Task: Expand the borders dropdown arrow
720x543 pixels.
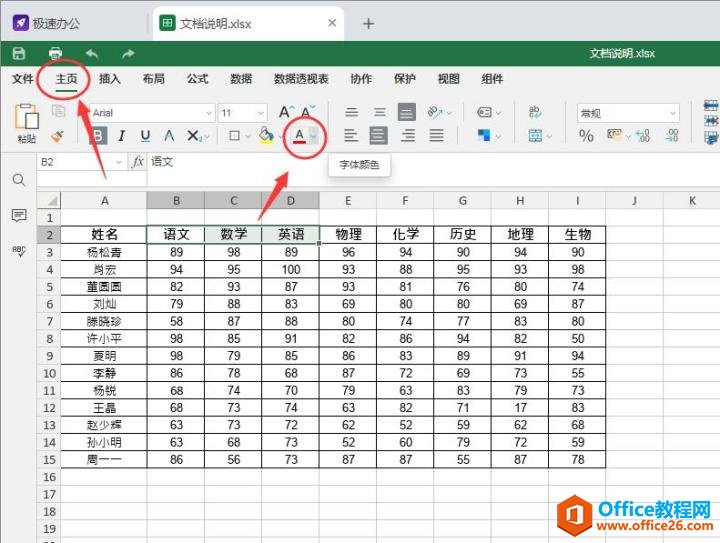Action: pyautogui.click(x=248, y=136)
